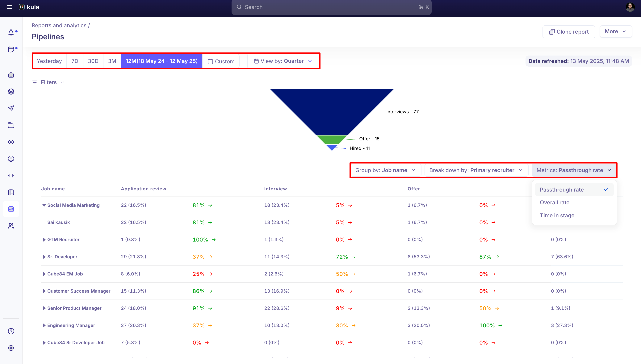
Task: Click the green Offer funnel segment
Action: (332, 139)
